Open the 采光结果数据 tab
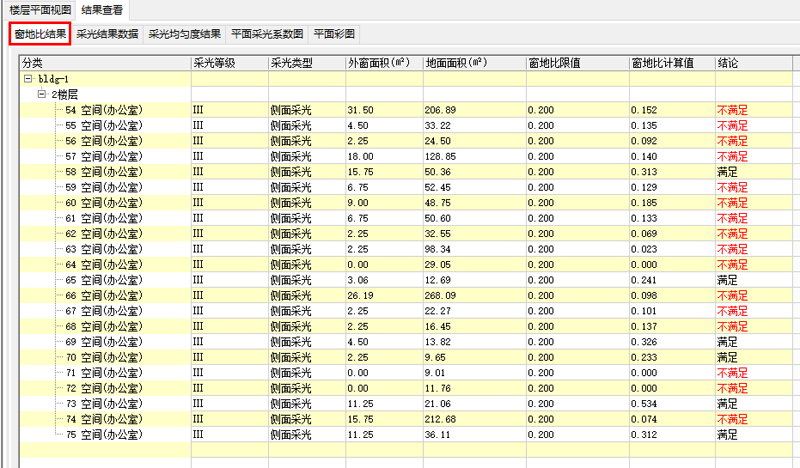This screenshot has width=800, height=468. pyautogui.click(x=107, y=34)
